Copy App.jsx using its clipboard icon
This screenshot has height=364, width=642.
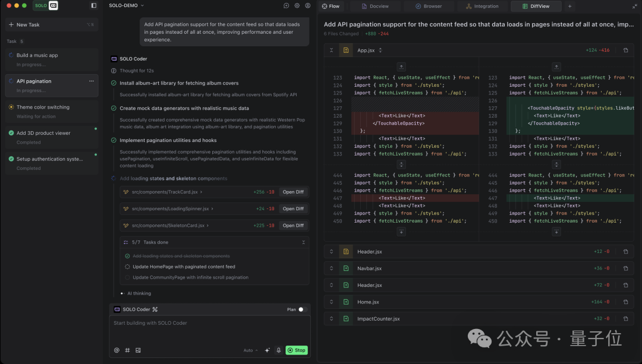pos(625,50)
